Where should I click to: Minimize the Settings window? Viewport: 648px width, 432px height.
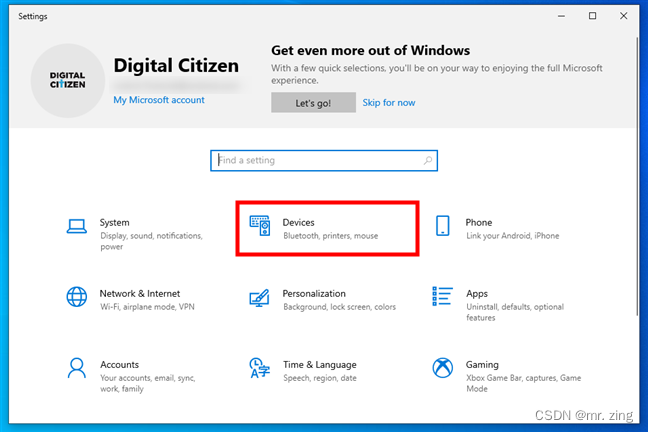(x=561, y=16)
